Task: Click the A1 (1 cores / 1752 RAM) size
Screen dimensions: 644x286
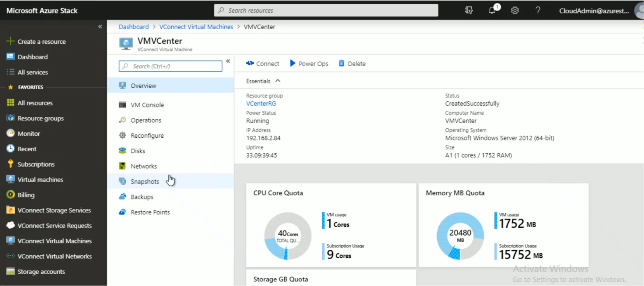Action: [479, 155]
